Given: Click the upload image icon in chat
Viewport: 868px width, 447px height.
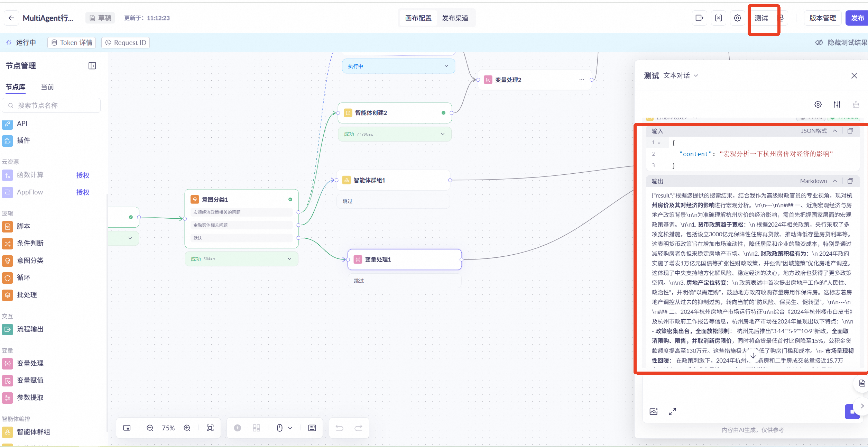Looking at the screenshot, I should point(653,411).
